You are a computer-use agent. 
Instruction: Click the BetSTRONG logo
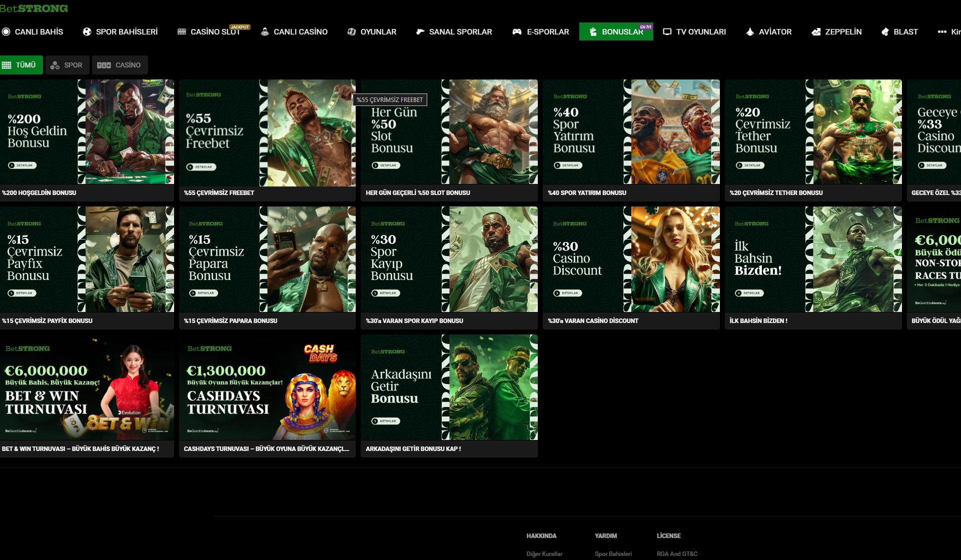[34, 8]
